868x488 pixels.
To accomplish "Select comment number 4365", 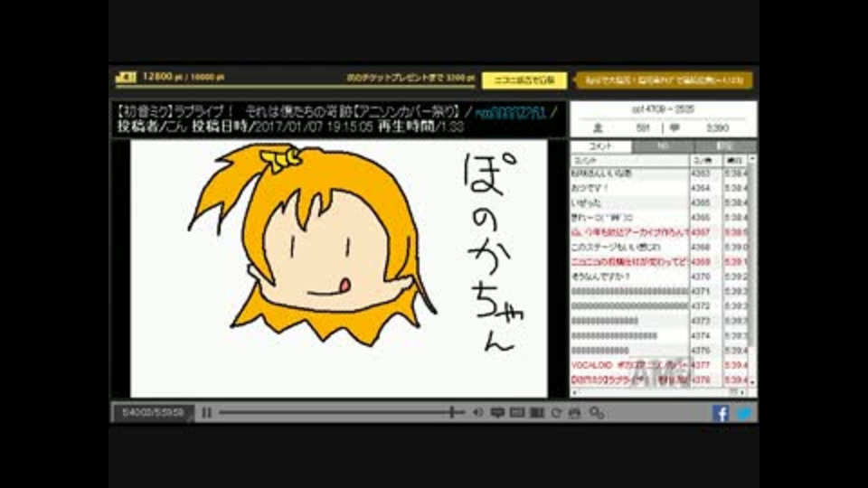I will [659, 203].
